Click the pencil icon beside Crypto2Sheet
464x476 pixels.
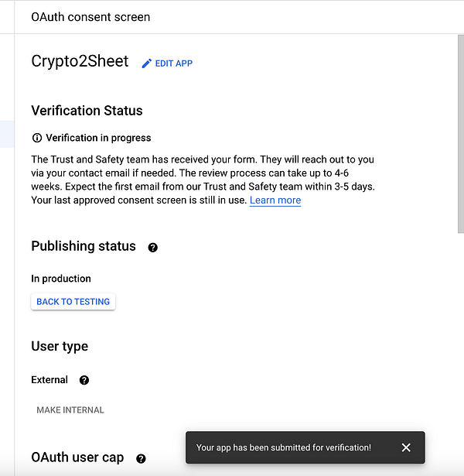coord(147,63)
